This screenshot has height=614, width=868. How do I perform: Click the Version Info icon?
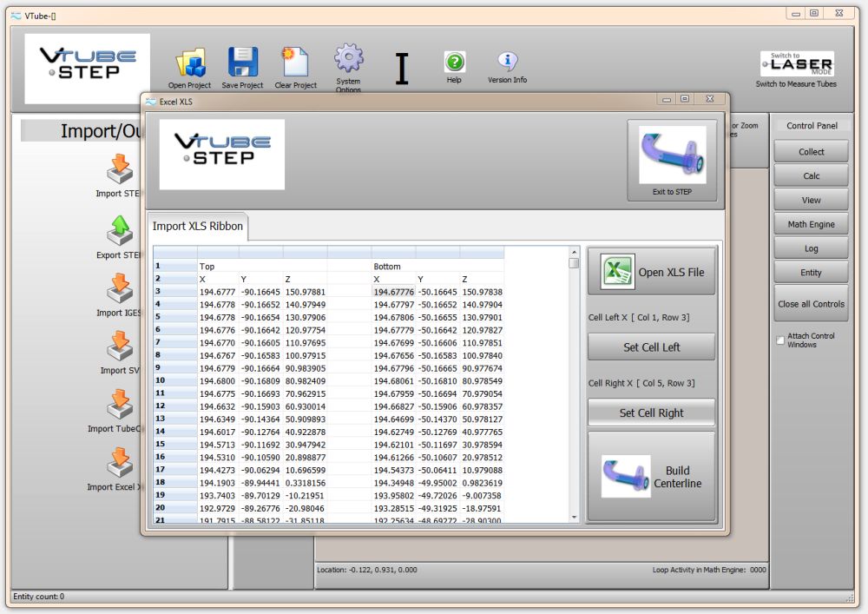[507, 63]
